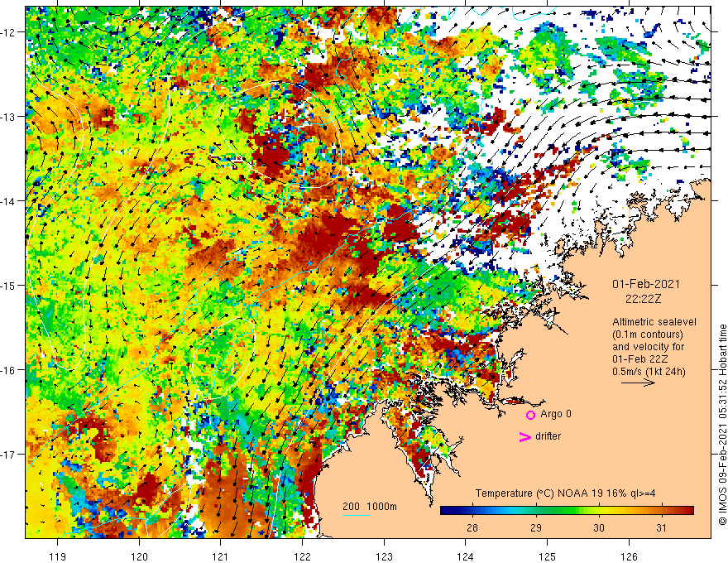The width and height of the screenshot is (728, 563).
Task: Select the time text 22:22Z
Action: (643, 299)
